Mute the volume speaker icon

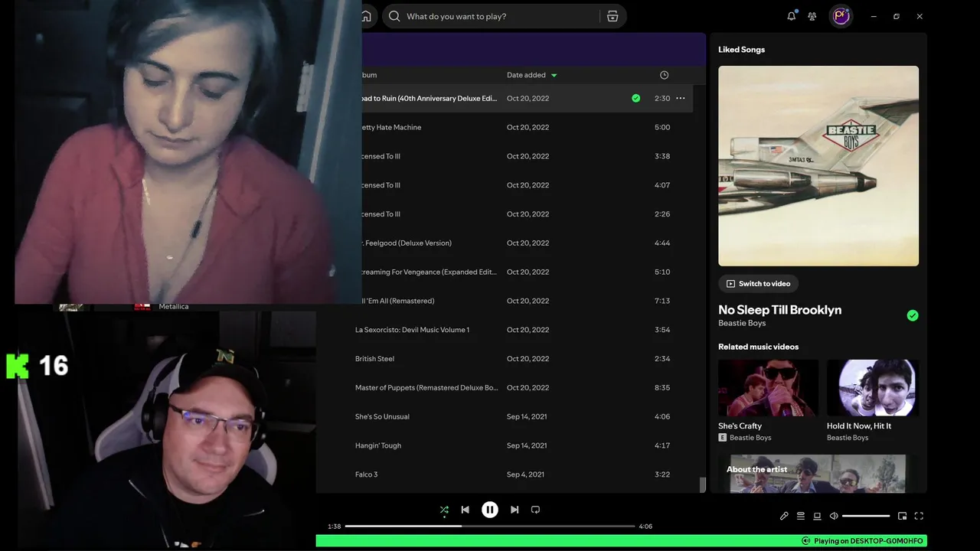pos(834,516)
